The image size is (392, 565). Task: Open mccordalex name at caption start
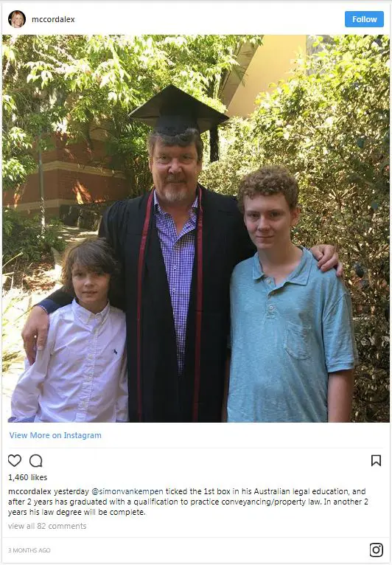click(x=30, y=491)
